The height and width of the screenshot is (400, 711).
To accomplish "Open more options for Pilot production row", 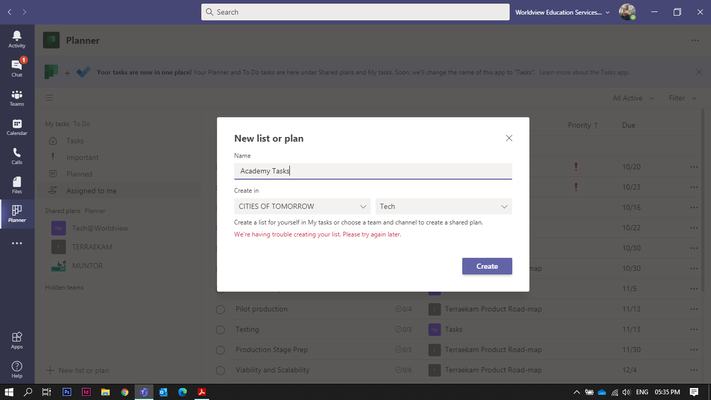I will tap(694, 309).
